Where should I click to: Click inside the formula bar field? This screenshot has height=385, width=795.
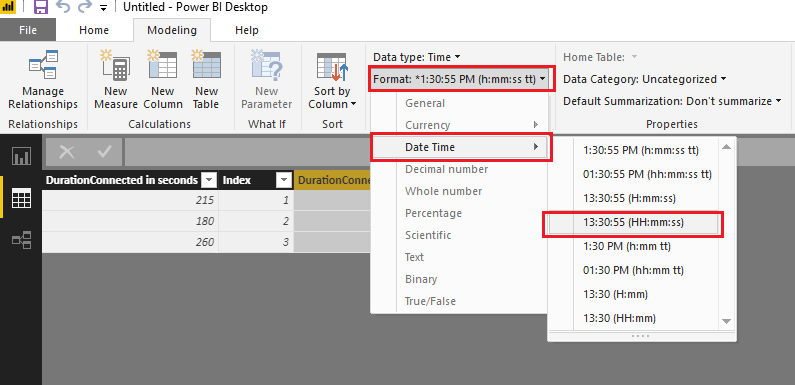pyautogui.click(x=247, y=152)
